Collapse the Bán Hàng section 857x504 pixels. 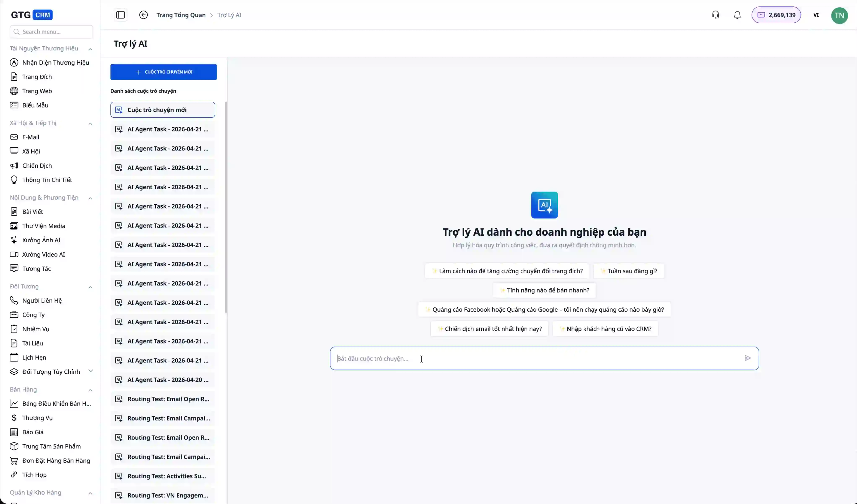click(x=90, y=390)
